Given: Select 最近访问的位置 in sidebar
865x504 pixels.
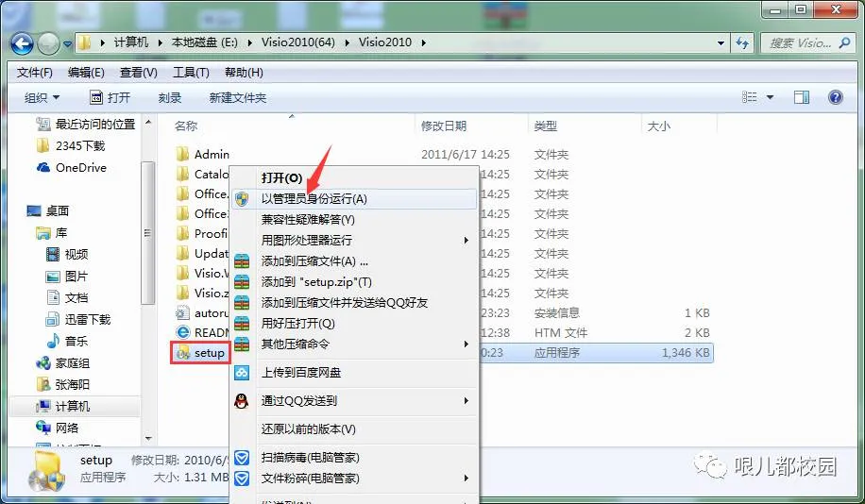Looking at the screenshot, I should point(86,124).
